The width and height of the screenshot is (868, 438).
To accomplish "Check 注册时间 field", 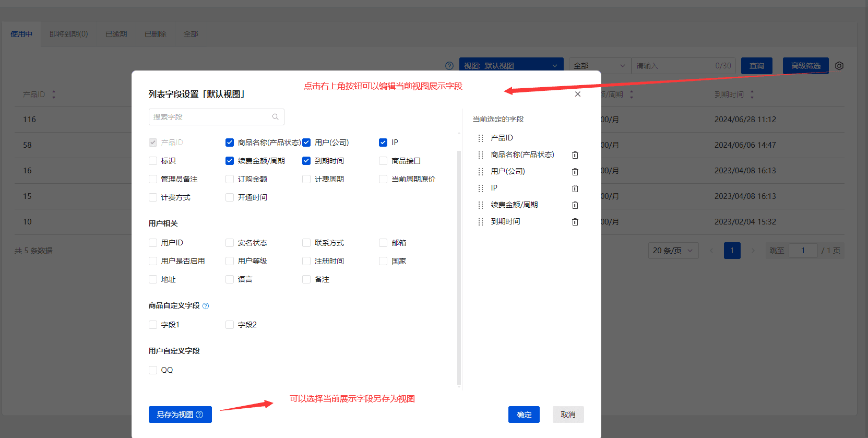I will point(306,261).
